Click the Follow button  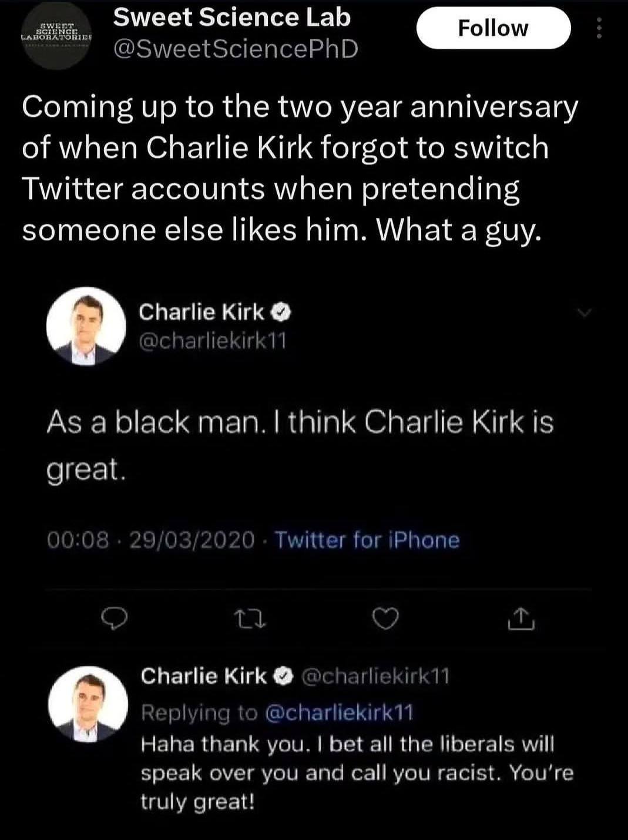pyautogui.click(x=493, y=28)
